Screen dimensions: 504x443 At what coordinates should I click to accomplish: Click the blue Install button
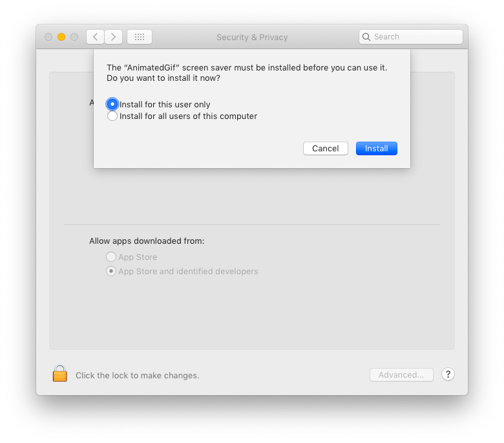[x=376, y=149]
